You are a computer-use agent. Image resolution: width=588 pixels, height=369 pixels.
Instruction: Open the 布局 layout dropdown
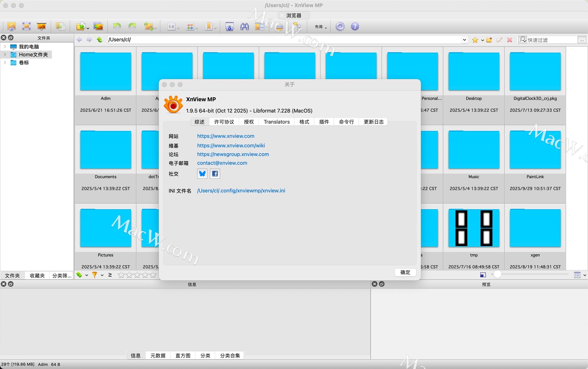click(320, 27)
